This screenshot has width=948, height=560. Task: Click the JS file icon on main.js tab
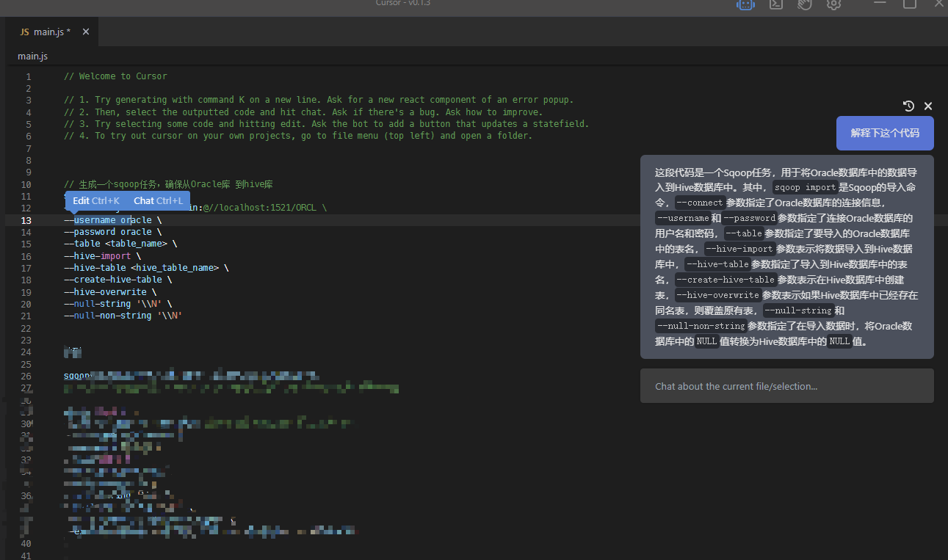coord(24,32)
